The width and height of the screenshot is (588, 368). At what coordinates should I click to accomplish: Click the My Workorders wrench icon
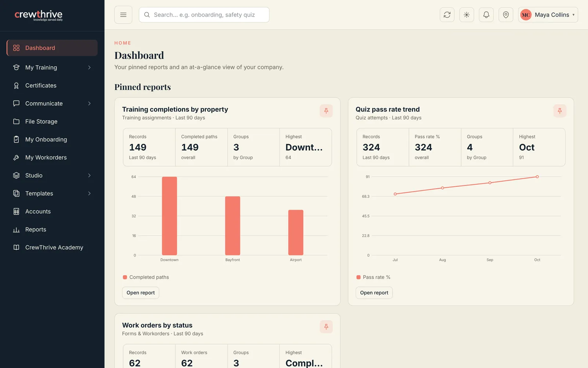[16, 158]
